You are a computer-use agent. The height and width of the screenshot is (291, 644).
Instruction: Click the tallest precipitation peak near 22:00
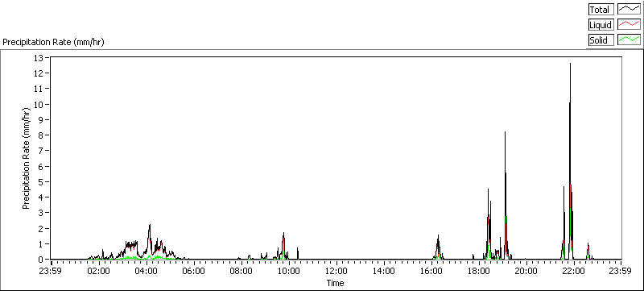click(570, 64)
